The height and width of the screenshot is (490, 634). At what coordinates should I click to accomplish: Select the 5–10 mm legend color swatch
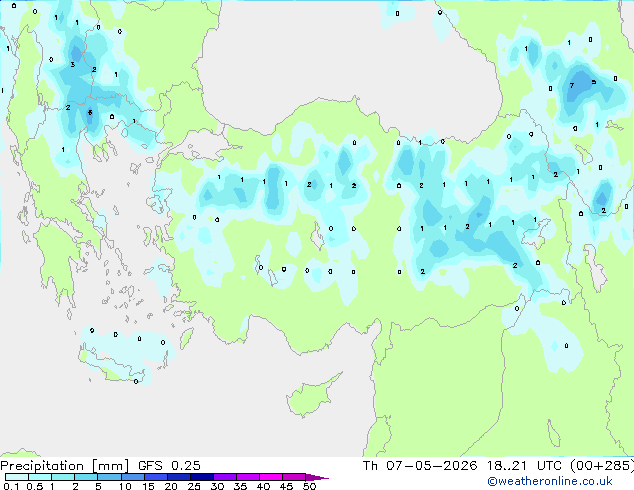click(x=109, y=477)
